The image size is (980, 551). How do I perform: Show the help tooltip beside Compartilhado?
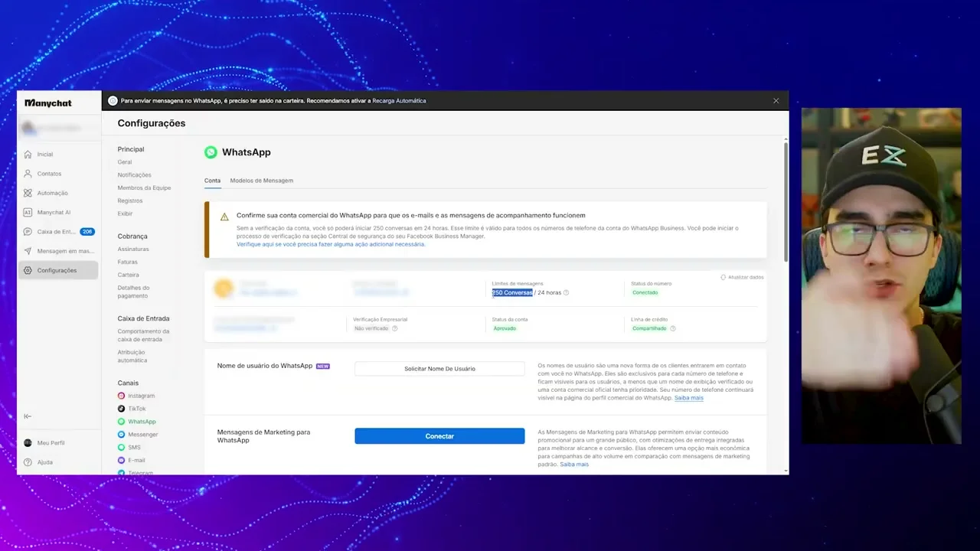point(673,328)
